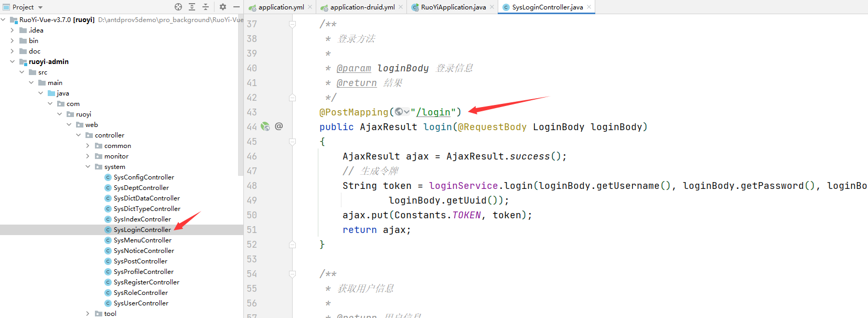Screen dimensions: 868x318
Task: Close the SysLoginController.java tab
Action: tap(589, 7)
